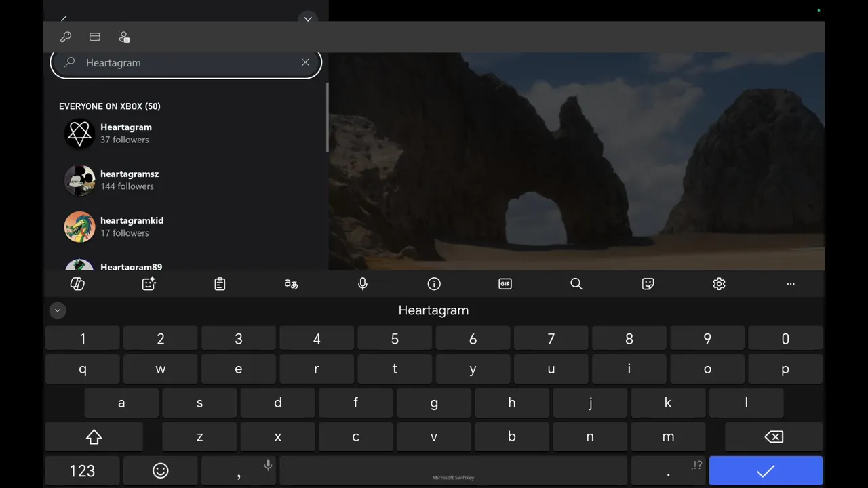Image resolution: width=868 pixels, height=488 pixels.
Task: Open the contact autofill person icon
Action: pos(124,37)
